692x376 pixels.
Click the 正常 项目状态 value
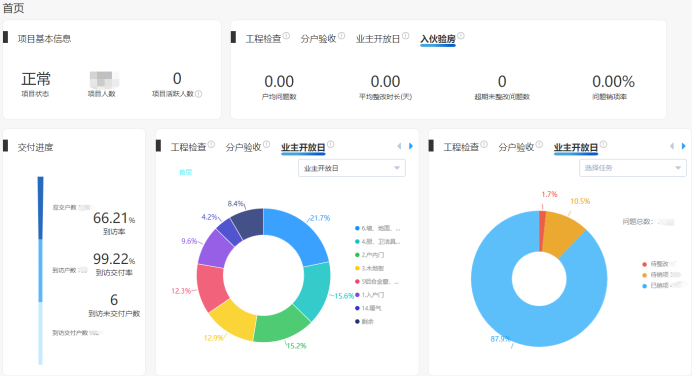pos(36,79)
